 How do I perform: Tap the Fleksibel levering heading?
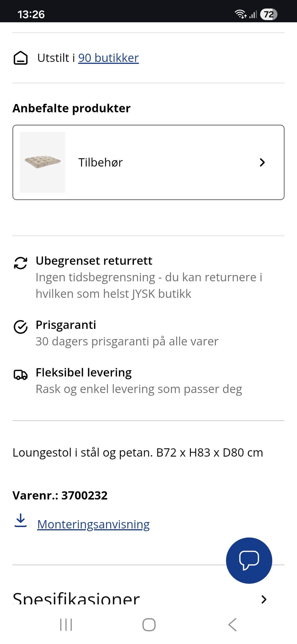pos(84,372)
